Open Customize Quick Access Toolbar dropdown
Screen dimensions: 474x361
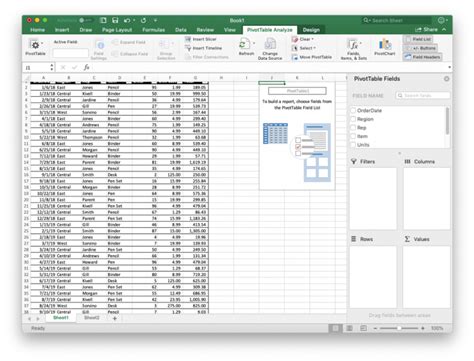pos(155,20)
